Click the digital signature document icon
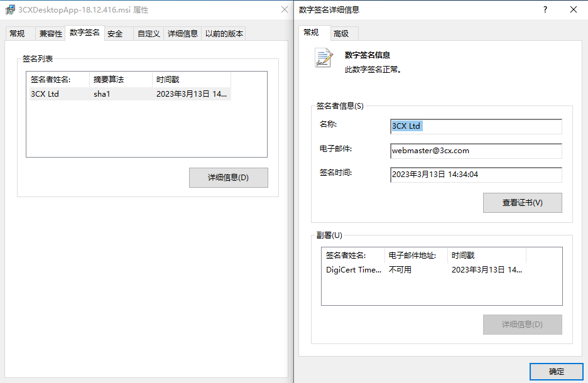The height and width of the screenshot is (383, 588). tap(324, 58)
